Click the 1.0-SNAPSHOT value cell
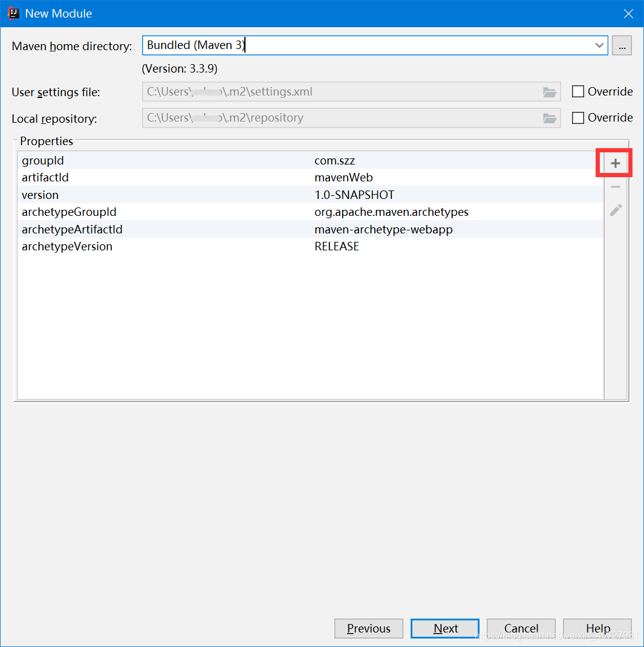 [354, 195]
